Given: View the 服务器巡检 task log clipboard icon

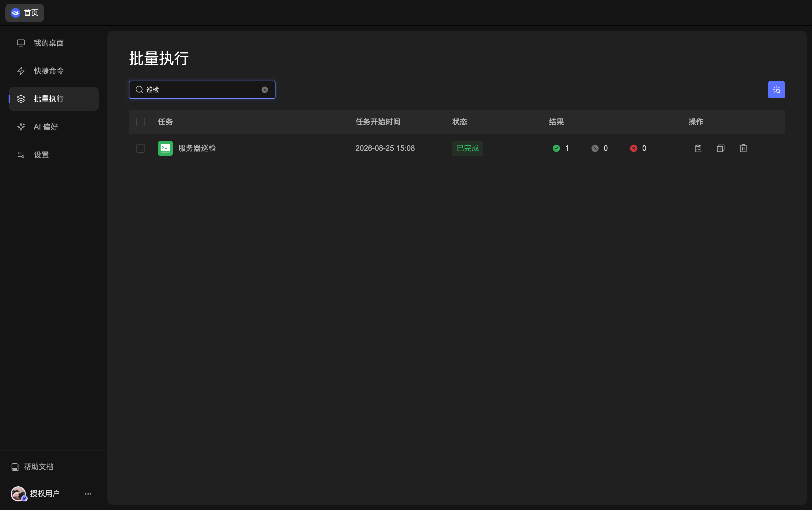Looking at the screenshot, I should pos(698,148).
